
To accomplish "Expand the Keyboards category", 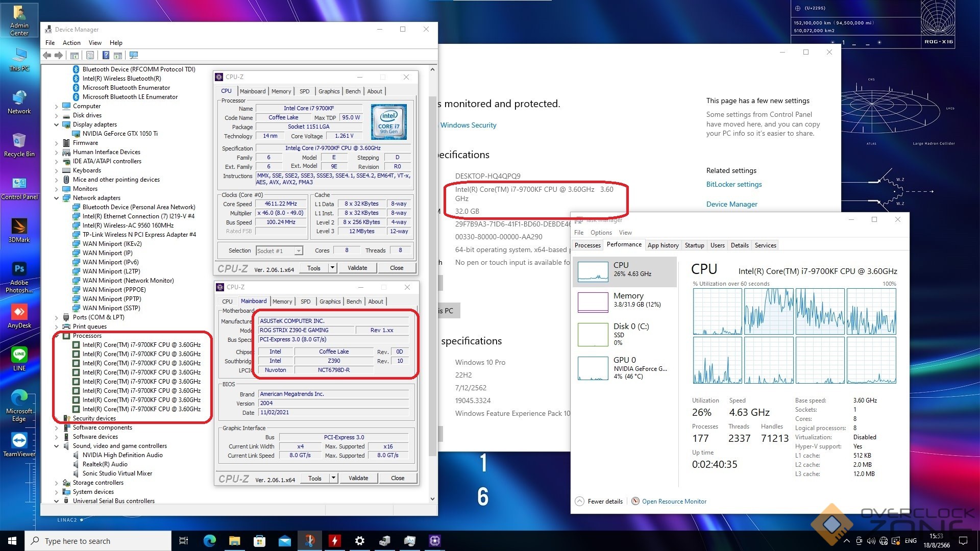I will 57,170.
